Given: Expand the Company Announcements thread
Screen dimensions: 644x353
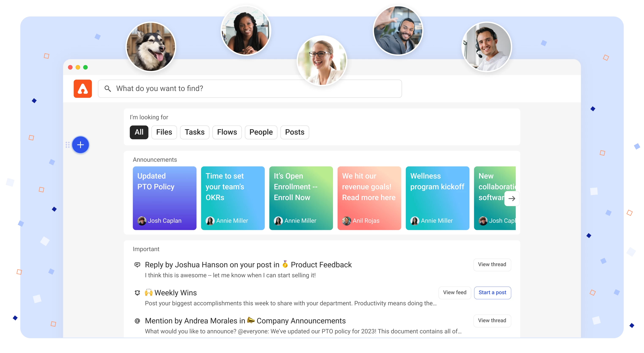Looking at the screenshot, I should pyautogui.click(x=492, y=320).
